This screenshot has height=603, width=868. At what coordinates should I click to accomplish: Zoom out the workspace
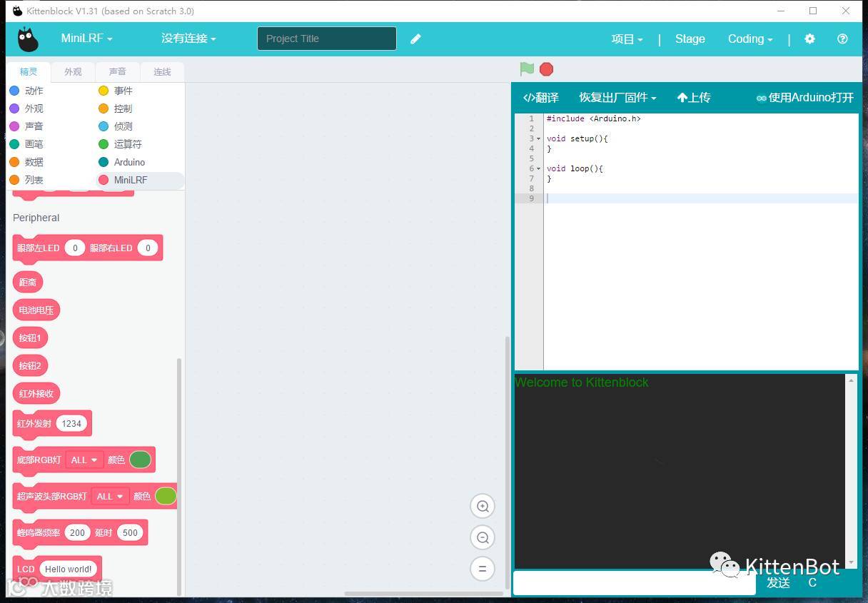click(483, 537)
